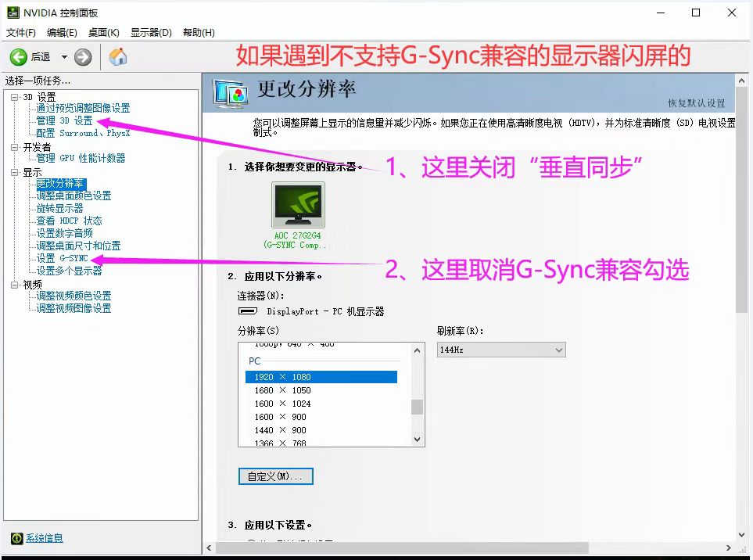This screenshot has height=560, width=753.
Task: Click the 系统信息 icon at bottom left
Action: click(x=16, y=538)
